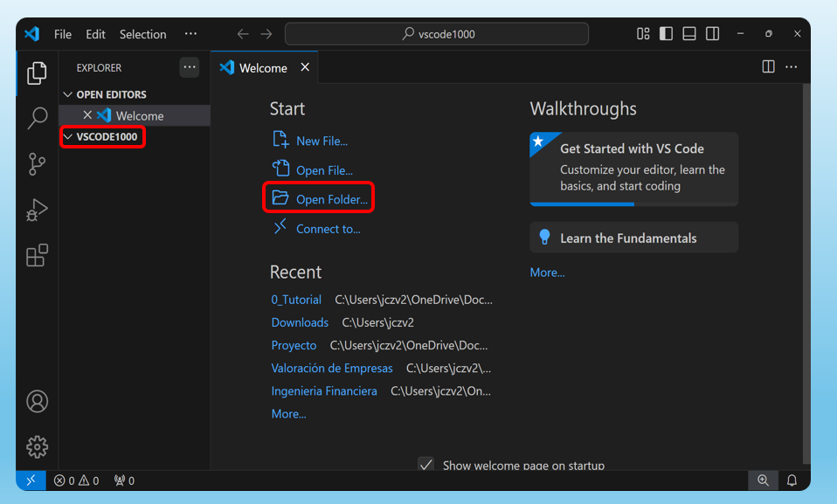Click the New File page icon
The width and height of the screenshot is (837, 504).
click(x=280, y=140)
